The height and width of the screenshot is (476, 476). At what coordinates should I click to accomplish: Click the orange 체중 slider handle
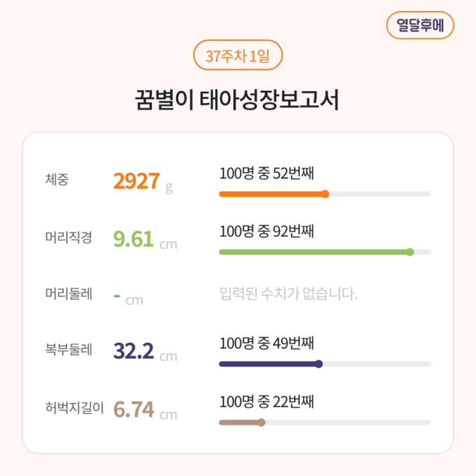coord(325,193)
